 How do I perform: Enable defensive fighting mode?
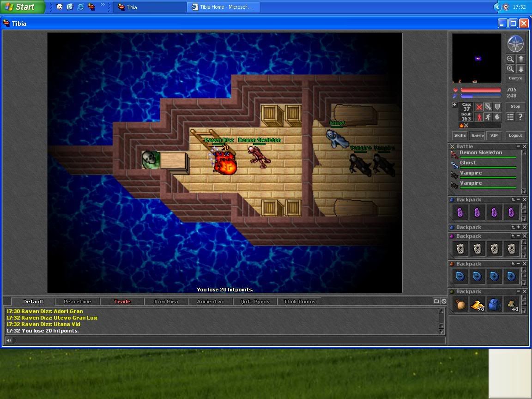(497, 107)
